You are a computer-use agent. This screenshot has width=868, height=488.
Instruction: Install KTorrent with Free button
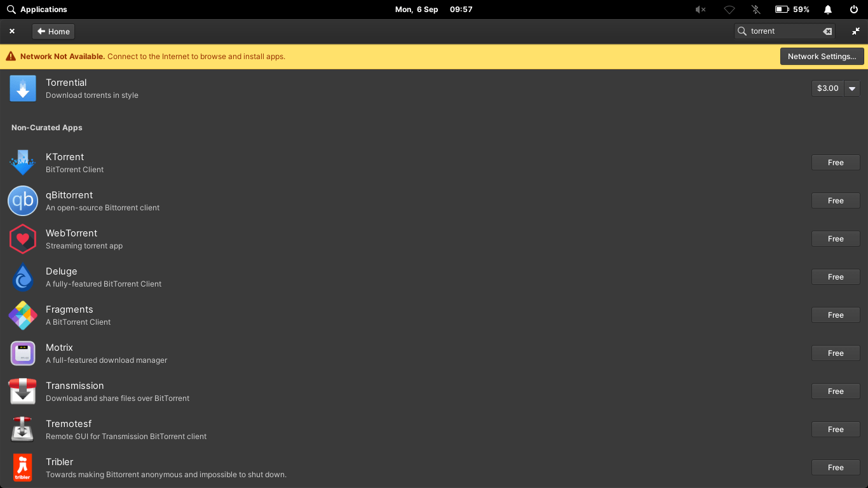point(836,163)
